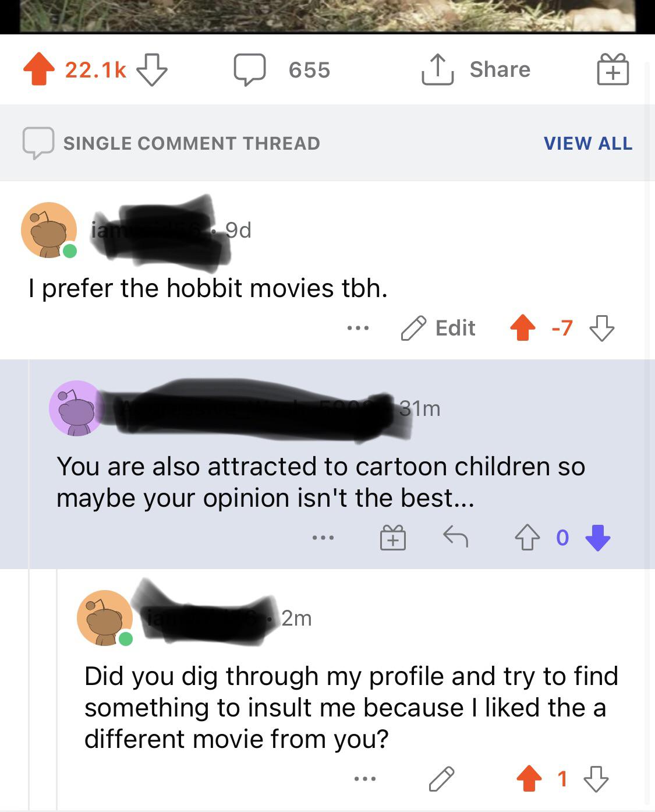Open the 655 comments icon
This screenshot has height=812, width=655.
pyautogui.click(x=250, y=70)
